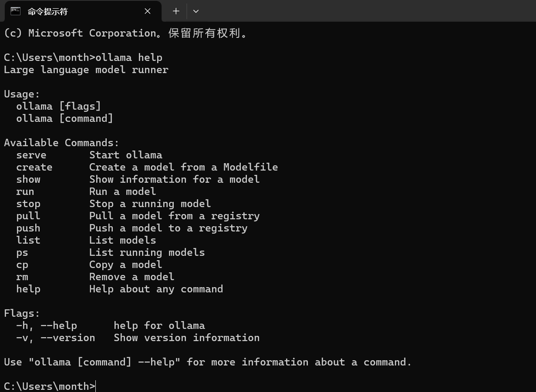Click the "-h, --help" flag text

[x=47, y=325]
